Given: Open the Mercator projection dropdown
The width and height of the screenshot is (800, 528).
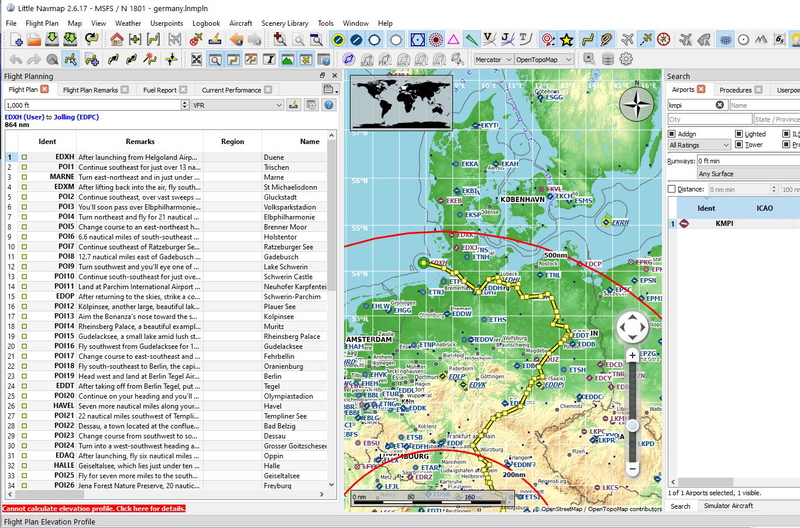Looking at the screenshot, I should pos(493,59).
